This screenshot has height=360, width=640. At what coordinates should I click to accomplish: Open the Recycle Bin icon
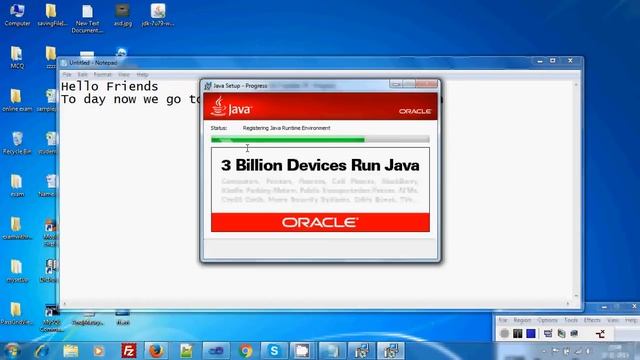coord(17,143)
